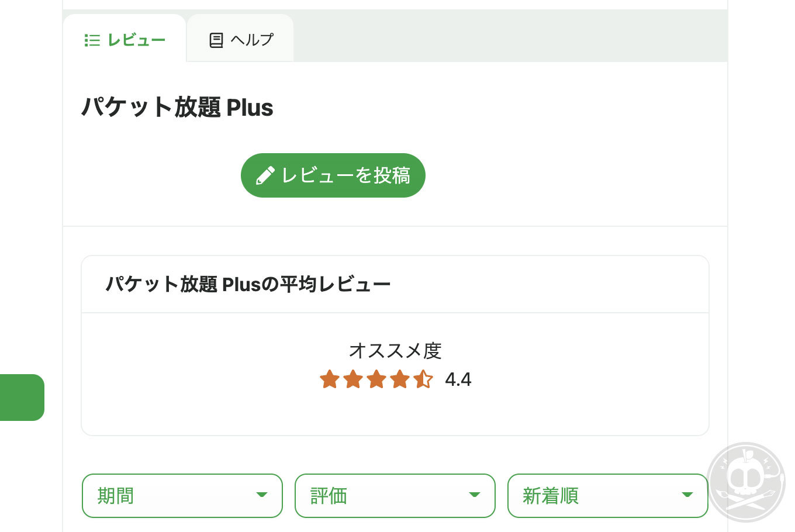Click the パケット放題 Plus page title
Viewport: 795px width, 532px height.
point(177,108)
